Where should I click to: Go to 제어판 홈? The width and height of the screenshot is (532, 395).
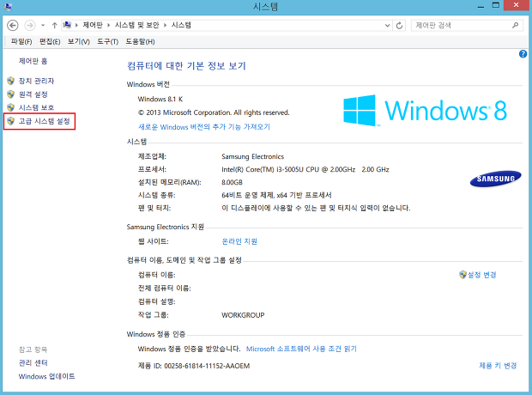click(x=33, y=61)
